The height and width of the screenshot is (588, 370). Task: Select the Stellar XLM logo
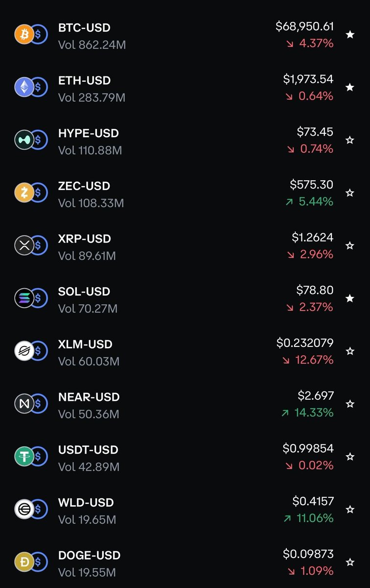click(x=24, y=351)
